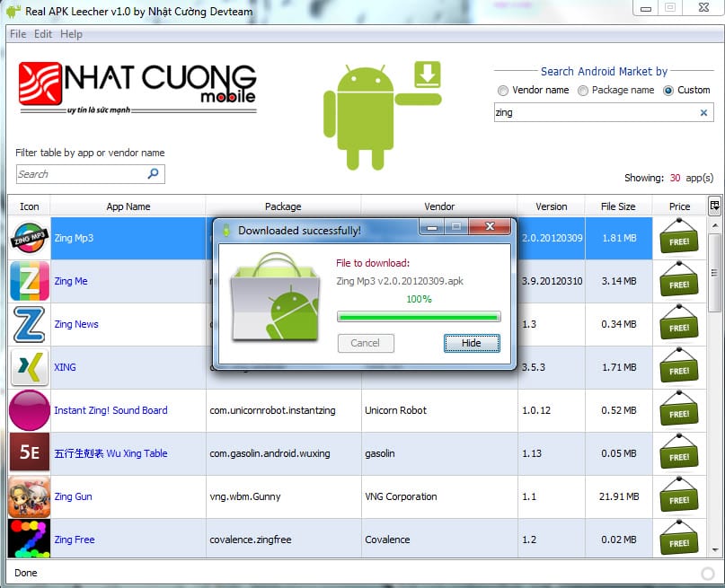Image resolution: width=725 pixels, height=588 pixels.
Task: Hide the download progress dialog
Action: coord(472,343)
